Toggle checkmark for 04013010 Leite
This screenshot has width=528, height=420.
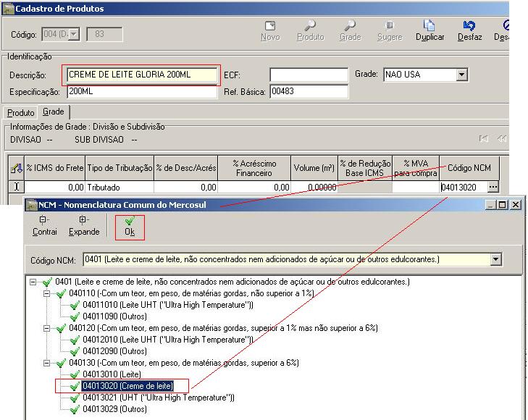(x=75, y=374)
